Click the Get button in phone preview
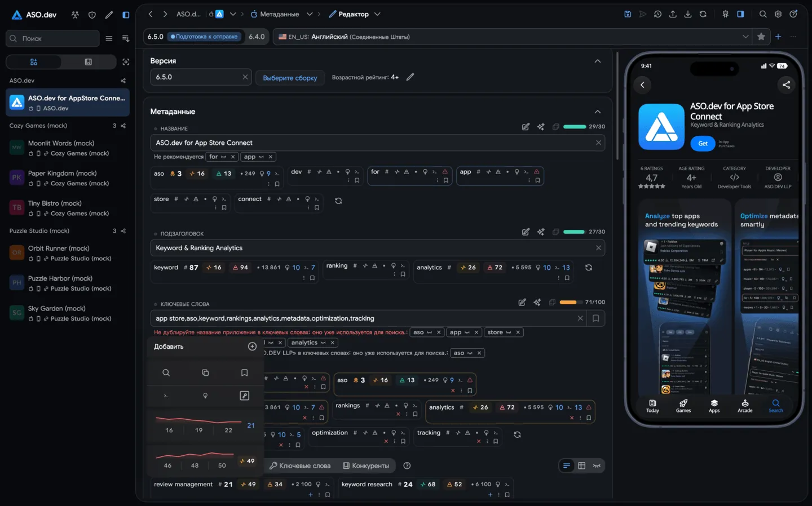This screenshot has width=812, height=506. 703,144
